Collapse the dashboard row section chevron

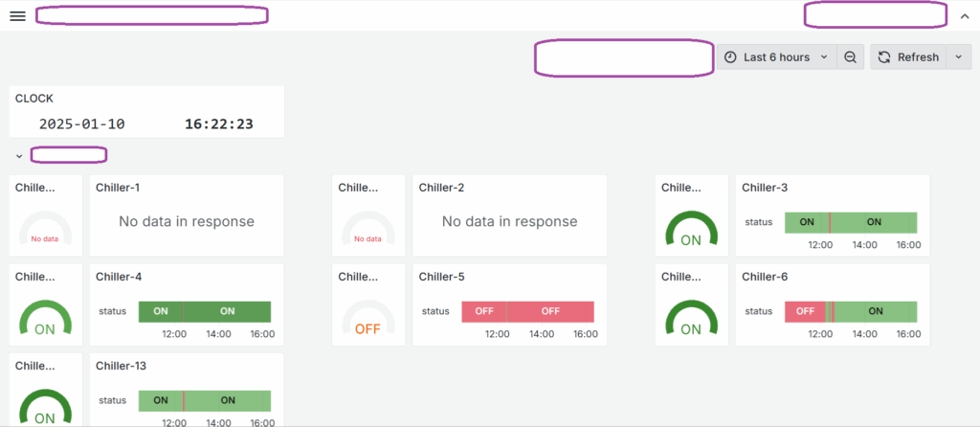coord(19,156)
